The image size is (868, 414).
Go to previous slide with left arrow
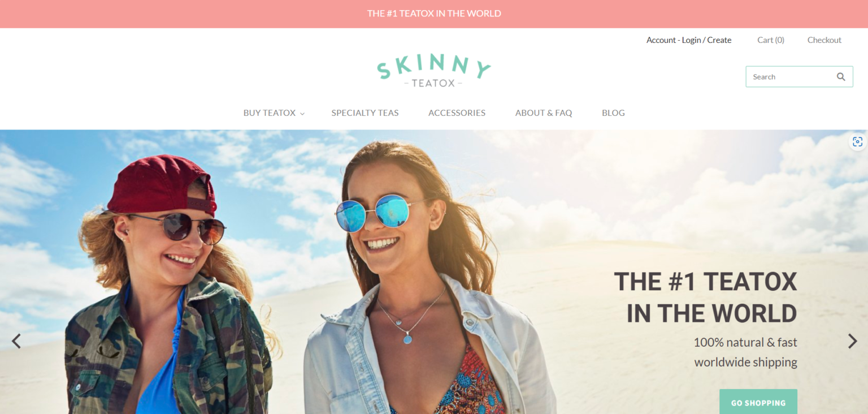(x=16, y=341)
